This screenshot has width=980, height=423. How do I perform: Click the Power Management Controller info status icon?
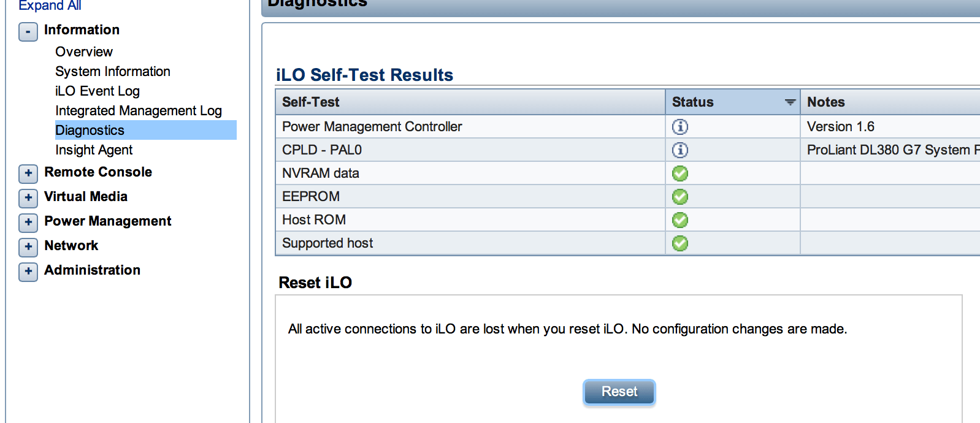680,127
